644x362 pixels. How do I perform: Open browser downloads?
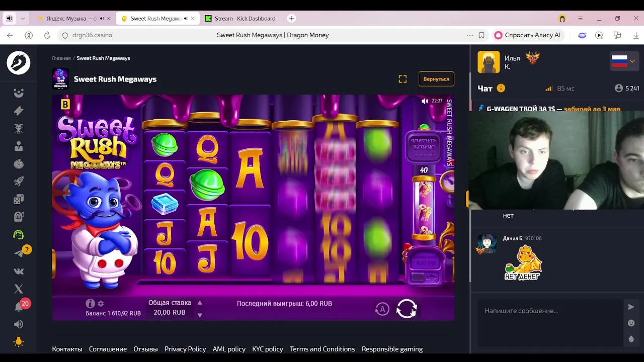pyautogui.click(x=635, y=35)
